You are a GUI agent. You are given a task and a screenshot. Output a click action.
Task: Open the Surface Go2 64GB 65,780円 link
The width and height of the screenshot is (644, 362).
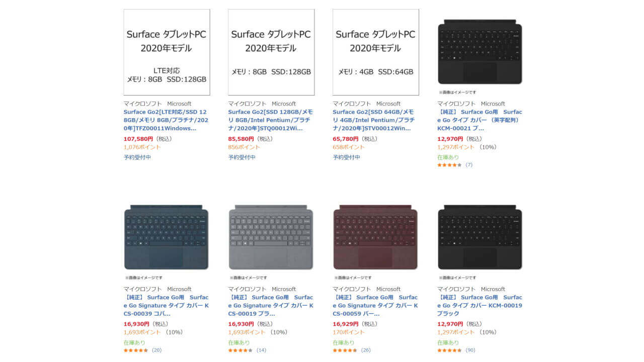[x=374, y=120]
